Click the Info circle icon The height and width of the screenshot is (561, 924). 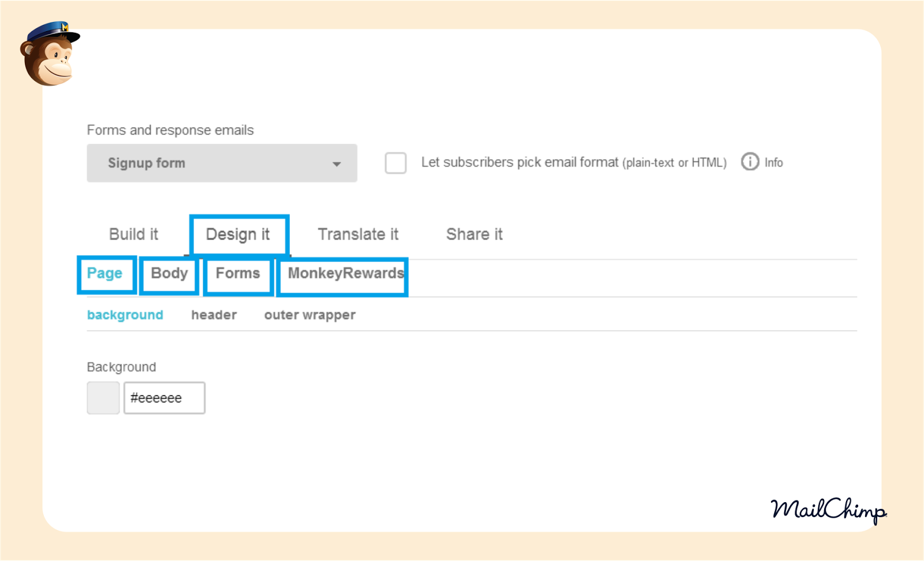(750, 162)
